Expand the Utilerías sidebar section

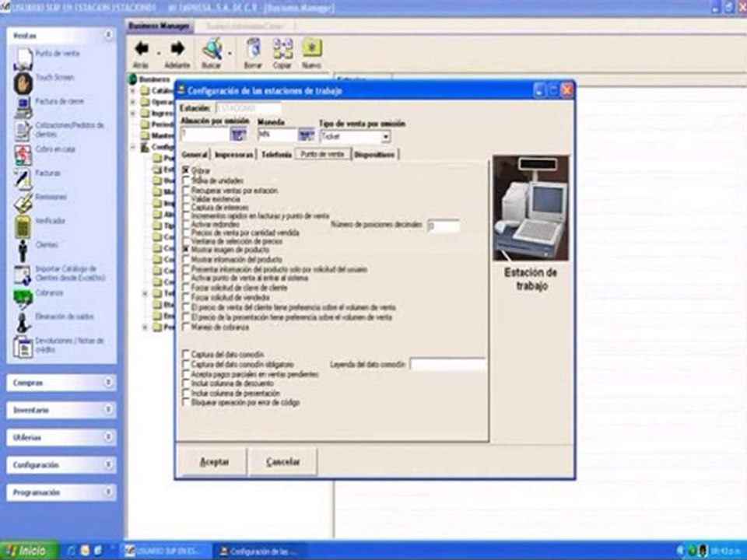(108, 436)
